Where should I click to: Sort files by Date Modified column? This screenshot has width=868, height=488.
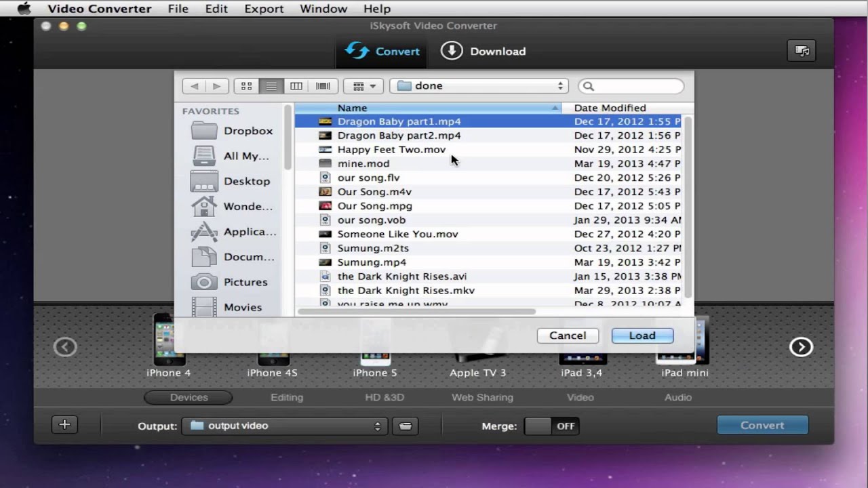click(627, 108)
